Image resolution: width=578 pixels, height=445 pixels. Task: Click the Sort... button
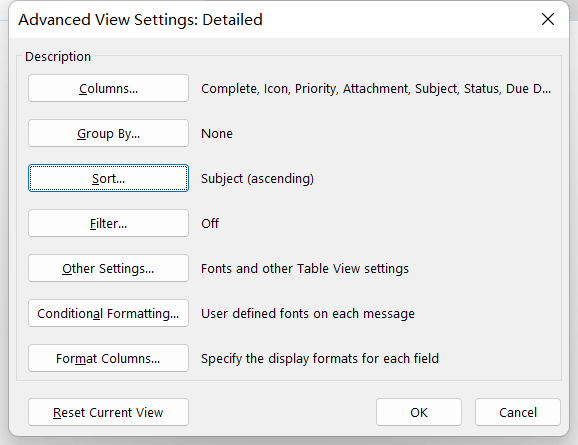pyautogui.click(x=108, y=178)
